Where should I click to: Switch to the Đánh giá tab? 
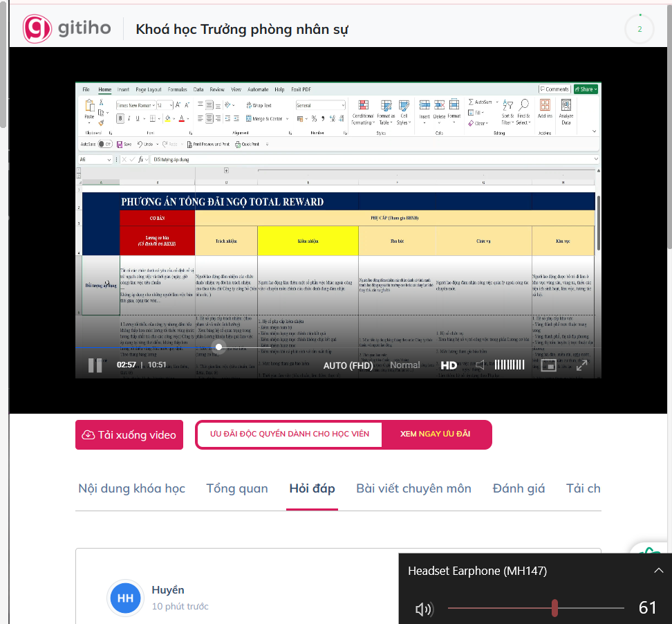tap(519, 488)
